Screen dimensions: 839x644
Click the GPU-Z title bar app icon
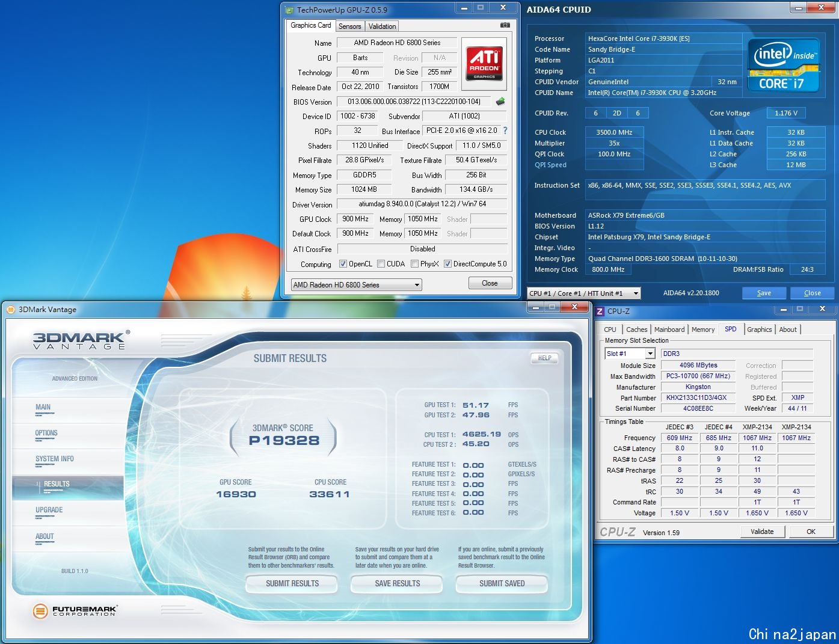(290, 10)
